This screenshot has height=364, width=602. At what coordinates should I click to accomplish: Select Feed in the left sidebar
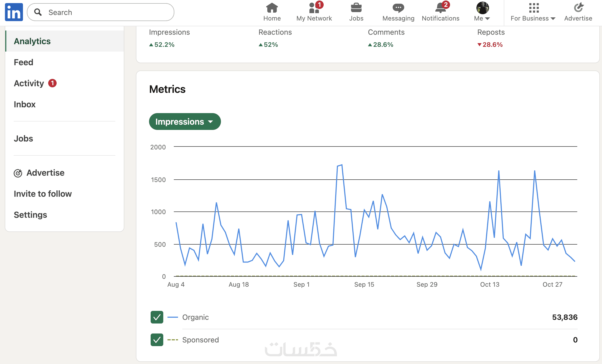coord(23,62)
